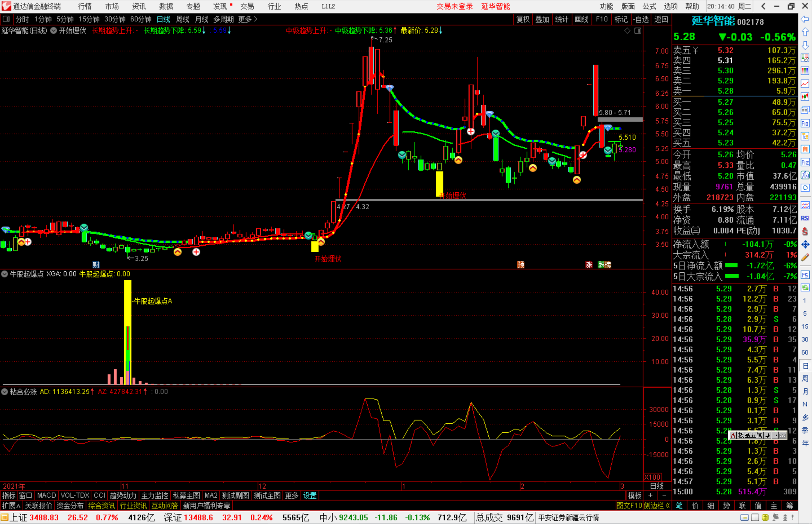Expand the 牛股起爆点 indicator dropdown
The width and height of the screenshot is (812, 524).
coord(5,274)
